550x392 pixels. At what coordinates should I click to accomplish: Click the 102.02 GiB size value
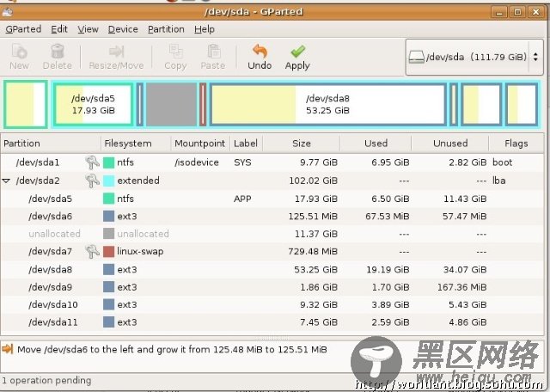[313, 181]
